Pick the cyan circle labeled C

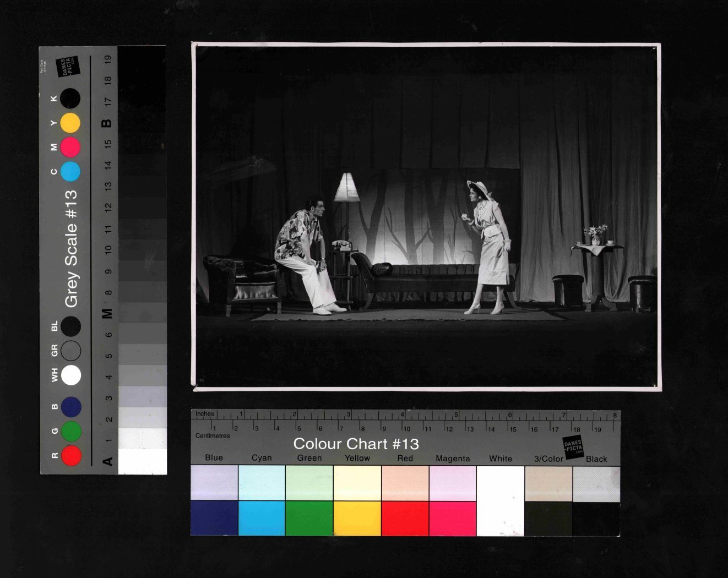point(70,172)
